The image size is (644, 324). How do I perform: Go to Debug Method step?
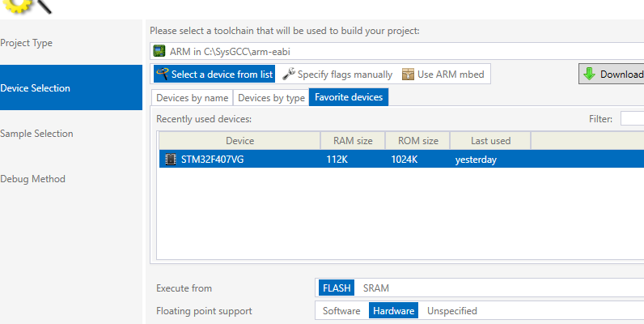[32, 179]
